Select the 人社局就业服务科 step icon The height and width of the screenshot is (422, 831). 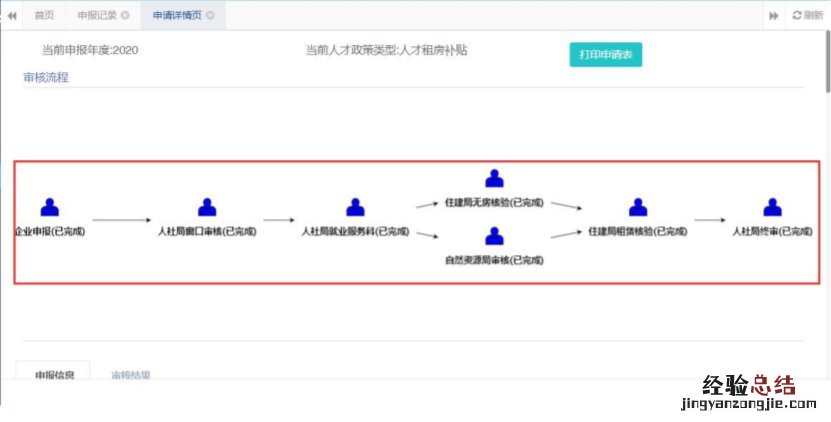coord(355,207)
